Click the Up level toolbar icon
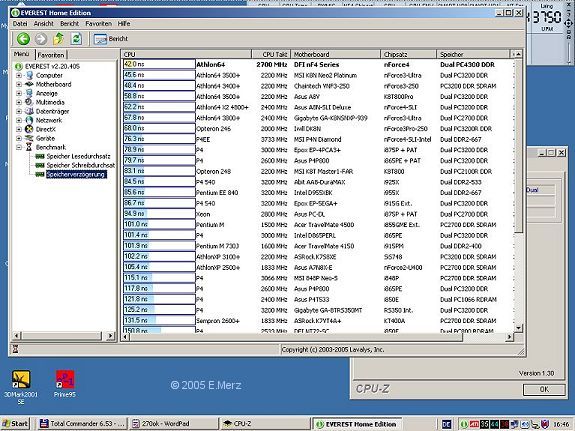The image size is (575, 431). pyautogui.click(x=58, y=39)
